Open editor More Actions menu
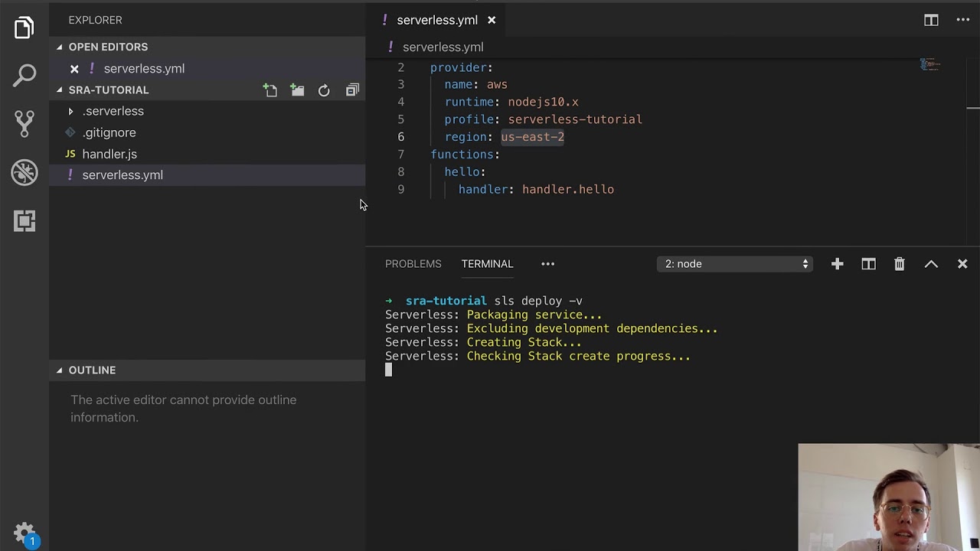Screen dimensions: 980x551 coord(963,21)
